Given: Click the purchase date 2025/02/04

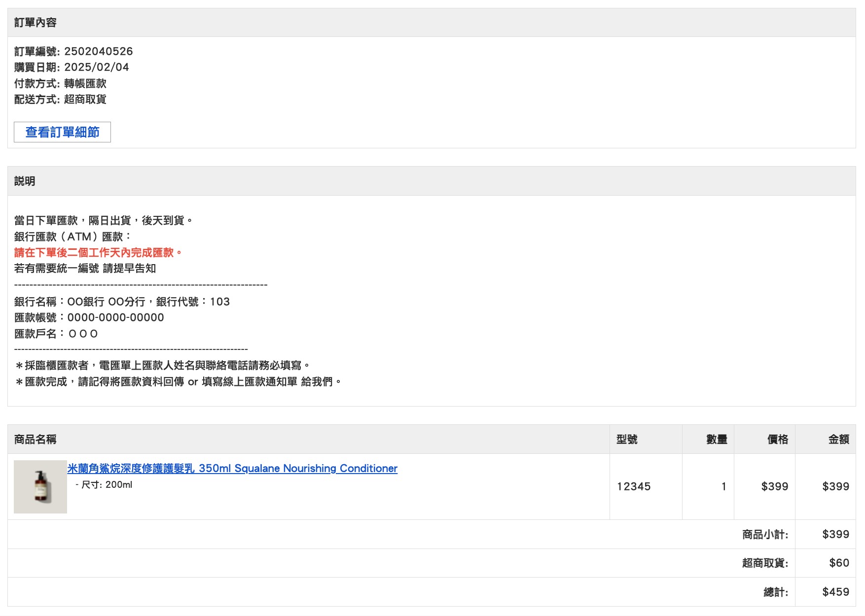Looking at the screenshot, I should tap(96, 67).
